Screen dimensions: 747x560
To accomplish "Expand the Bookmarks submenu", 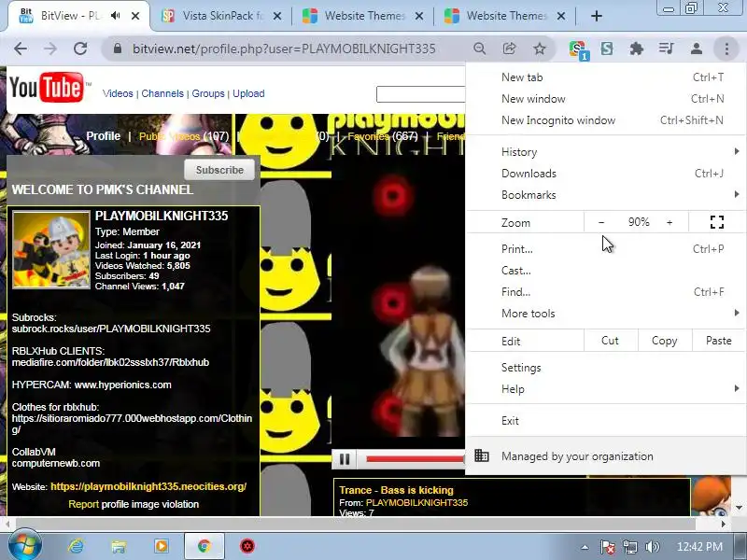I will click(605, 195).
